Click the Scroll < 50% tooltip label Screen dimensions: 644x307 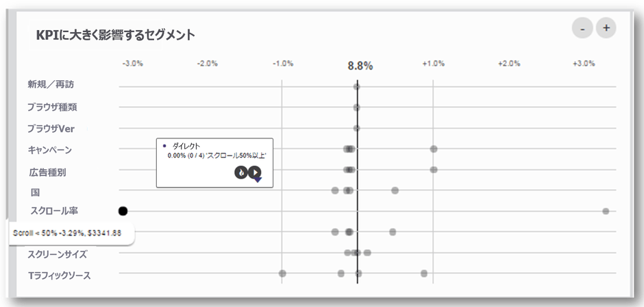(x=67, y=233)
